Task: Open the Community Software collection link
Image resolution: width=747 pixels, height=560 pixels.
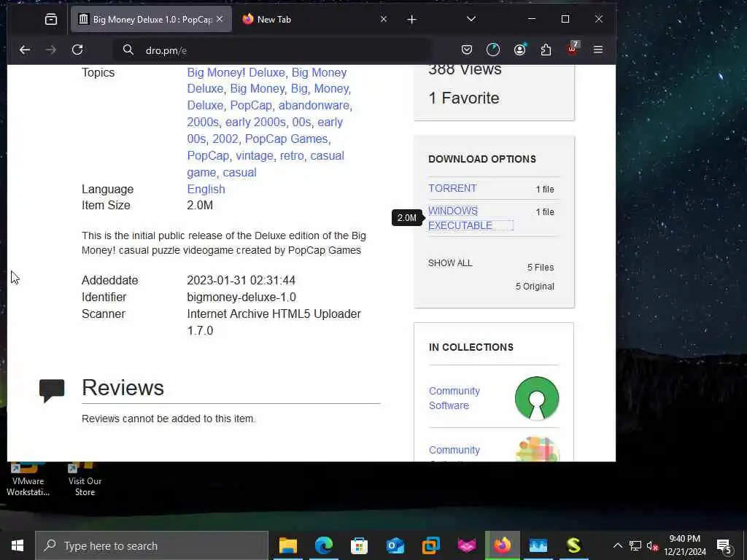Action: [454, 398]
